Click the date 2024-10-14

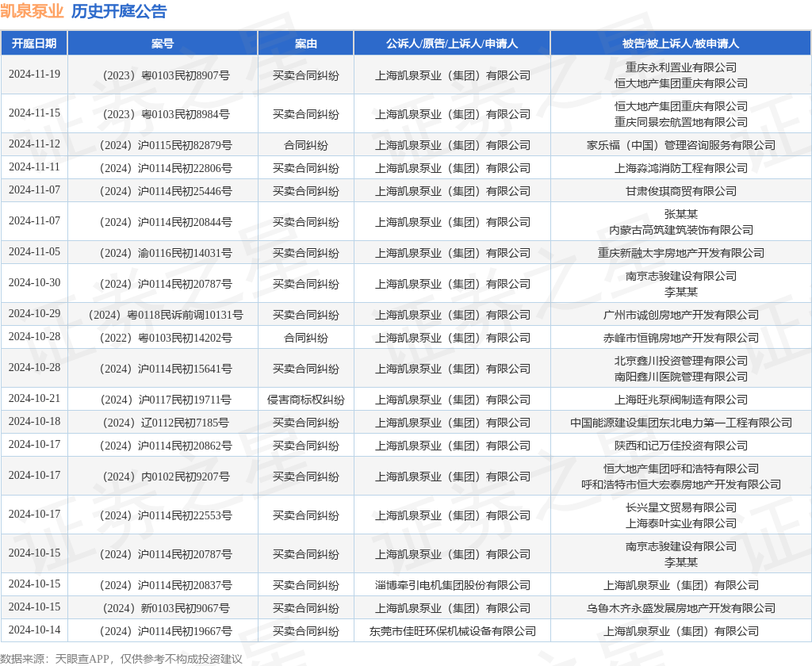pos(34,630)
